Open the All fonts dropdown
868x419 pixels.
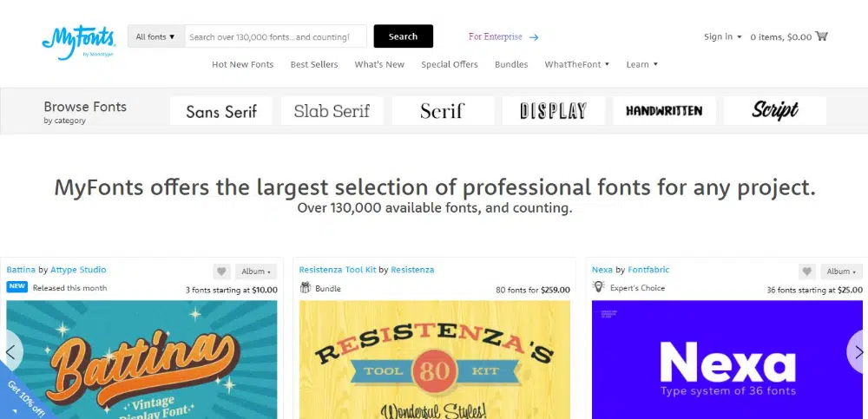156,36
